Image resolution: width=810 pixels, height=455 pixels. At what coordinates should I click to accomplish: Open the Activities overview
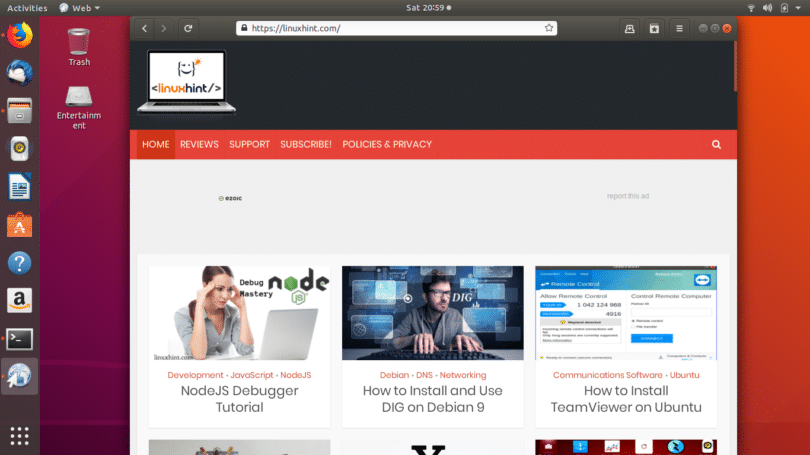27,8
